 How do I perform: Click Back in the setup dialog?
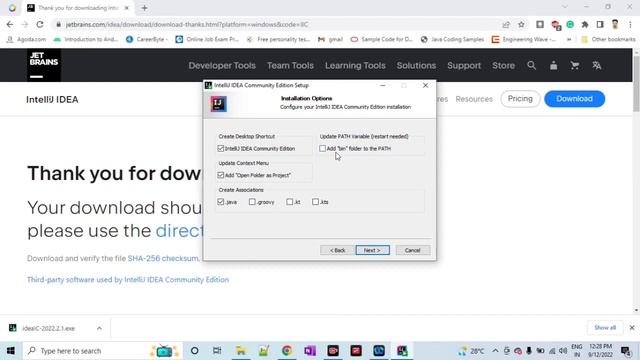[x=337, y=250]
